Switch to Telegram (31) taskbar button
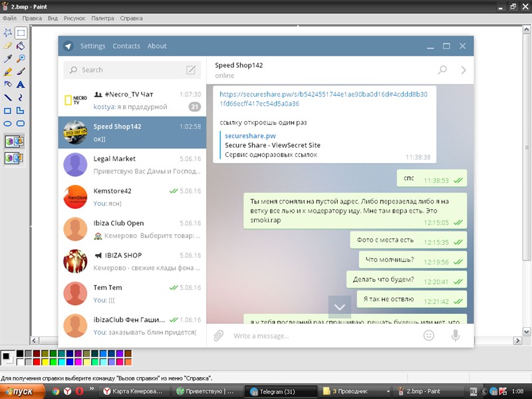The height and width of the screenshot is (399, 532). point(281,392)
